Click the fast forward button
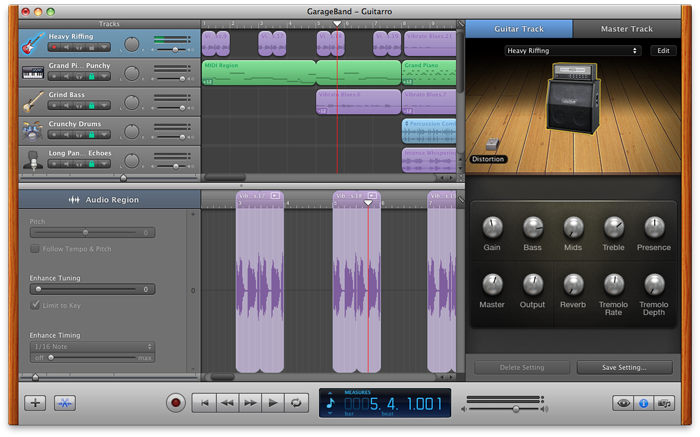The width and height of the screenshot is (700, 437). point(250,403)
